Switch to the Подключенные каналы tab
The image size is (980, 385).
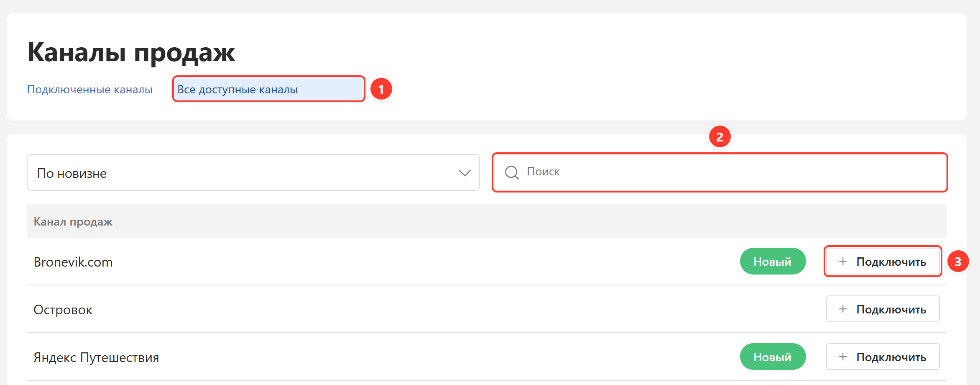[89, 89]
